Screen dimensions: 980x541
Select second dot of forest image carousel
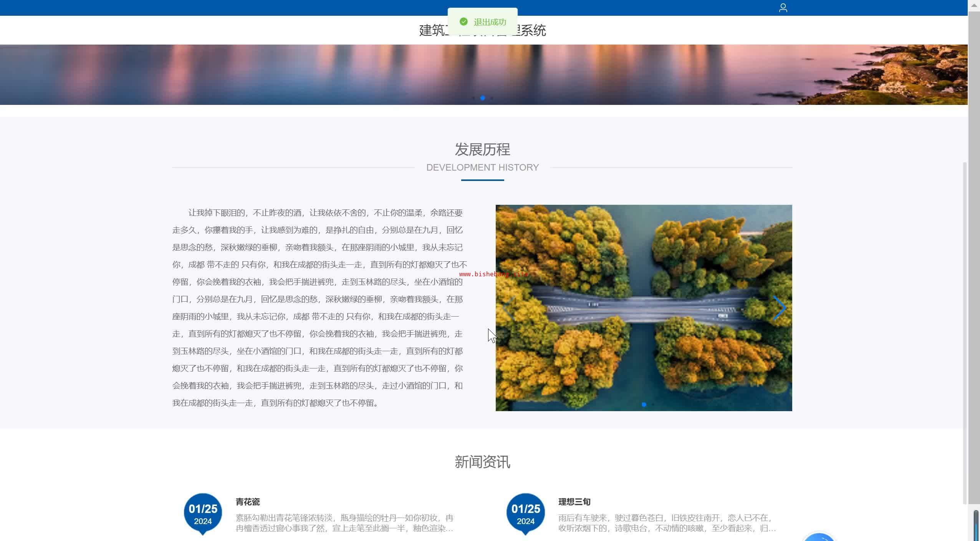[653, 404]
